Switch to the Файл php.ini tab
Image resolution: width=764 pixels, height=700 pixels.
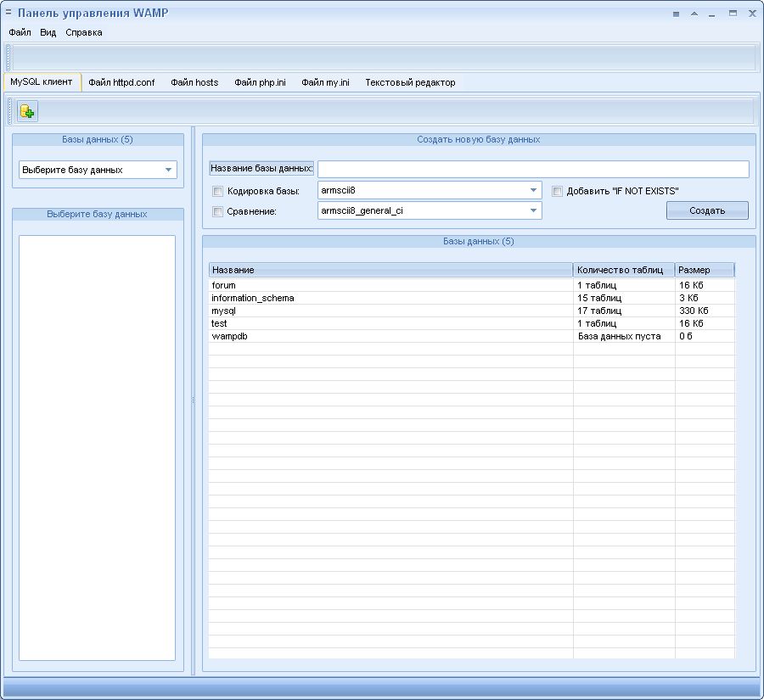tap(260, 82)
